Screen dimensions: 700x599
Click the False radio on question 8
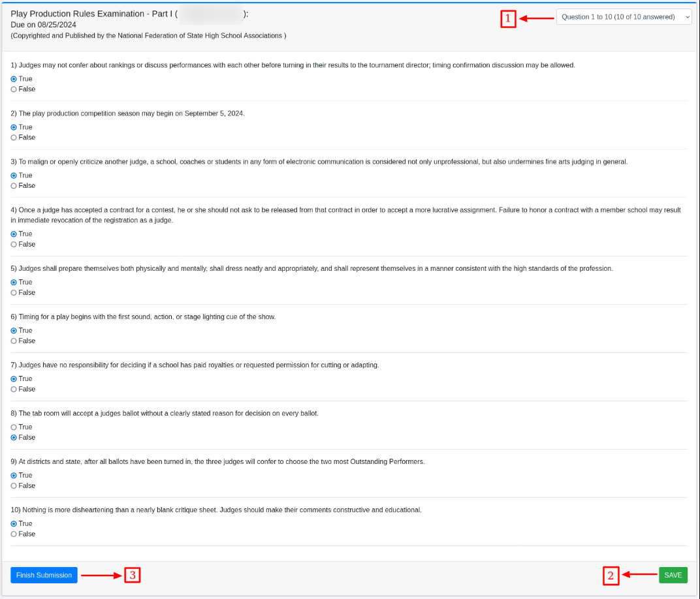pyautogui.click(x=14, y=438)
